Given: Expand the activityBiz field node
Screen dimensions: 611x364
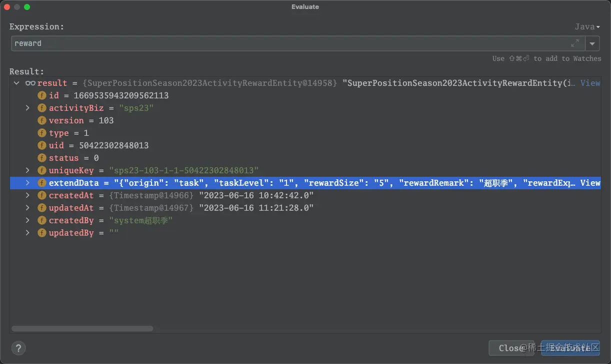Looking at the screenshot, I should (28, 108).
